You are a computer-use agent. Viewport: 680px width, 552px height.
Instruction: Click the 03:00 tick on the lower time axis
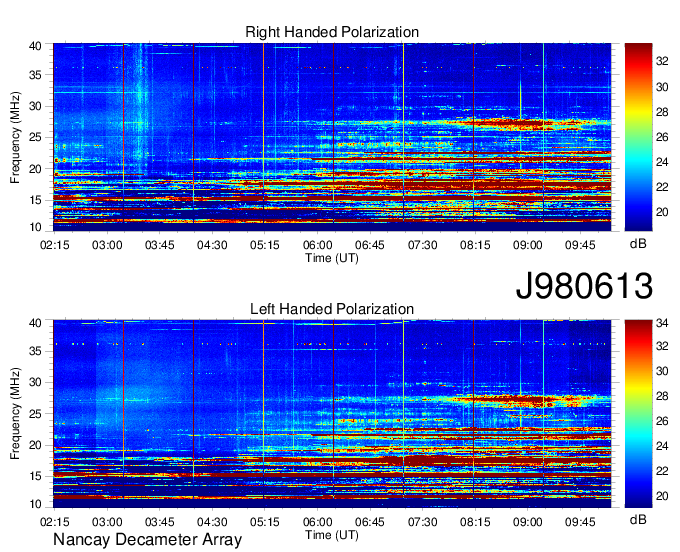click(107, 522)
